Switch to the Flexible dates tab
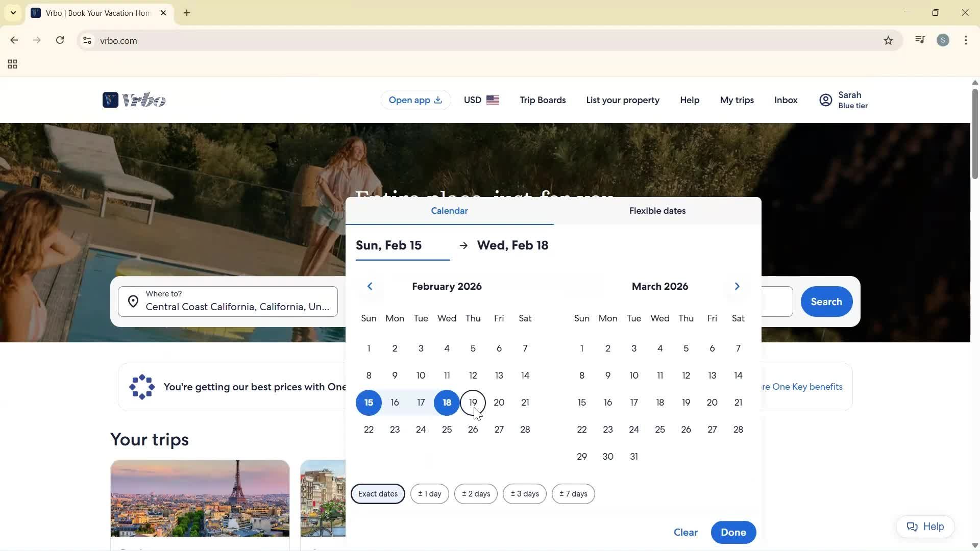Viewport: 980px width, 551px height. [657, 211]
